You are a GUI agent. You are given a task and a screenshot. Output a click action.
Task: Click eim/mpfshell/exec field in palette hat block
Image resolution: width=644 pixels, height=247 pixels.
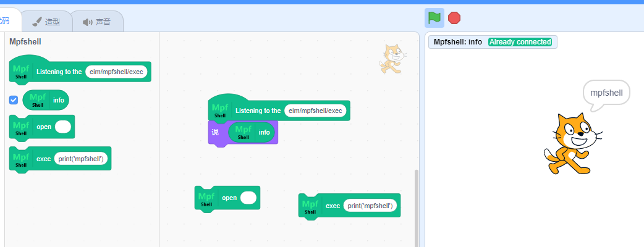(x=116, y=72)
